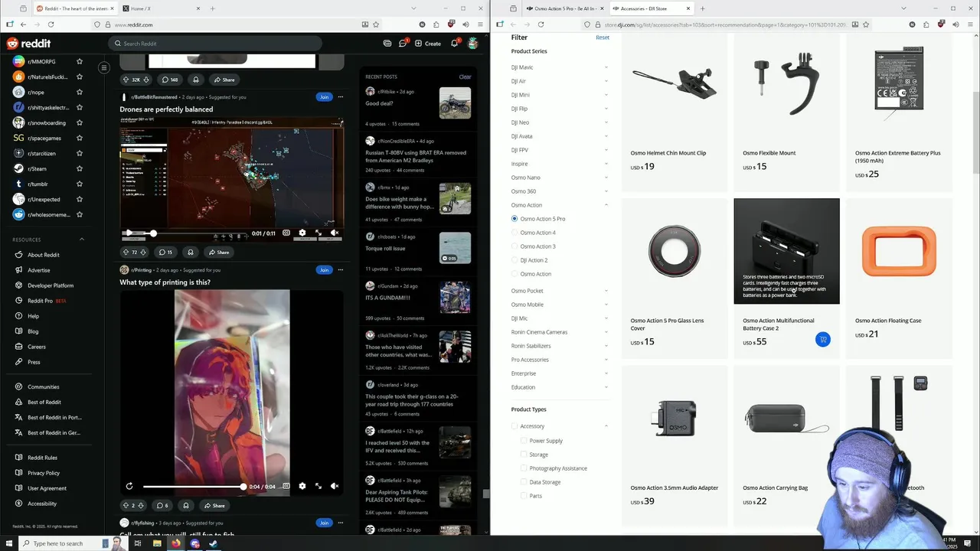This screenshot has width=980, height=551.
Task: Open About Reddit in sidebar
Action: [x=43, y=255]
